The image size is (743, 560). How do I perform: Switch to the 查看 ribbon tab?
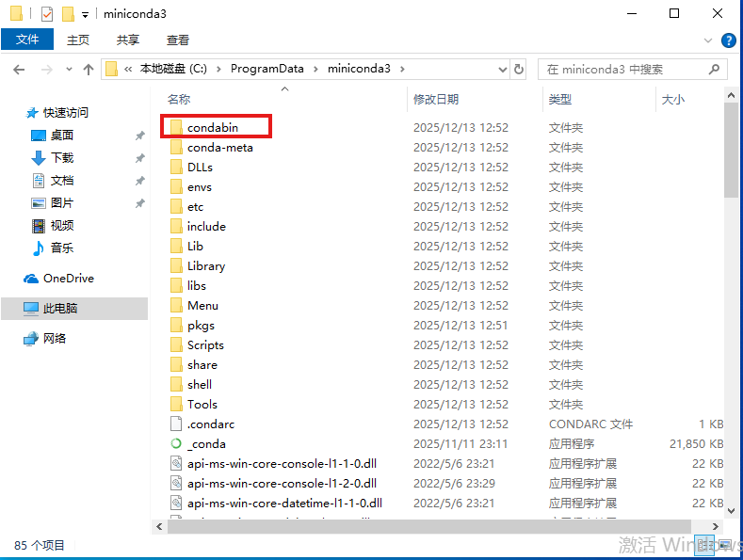(x=178, y=40)
